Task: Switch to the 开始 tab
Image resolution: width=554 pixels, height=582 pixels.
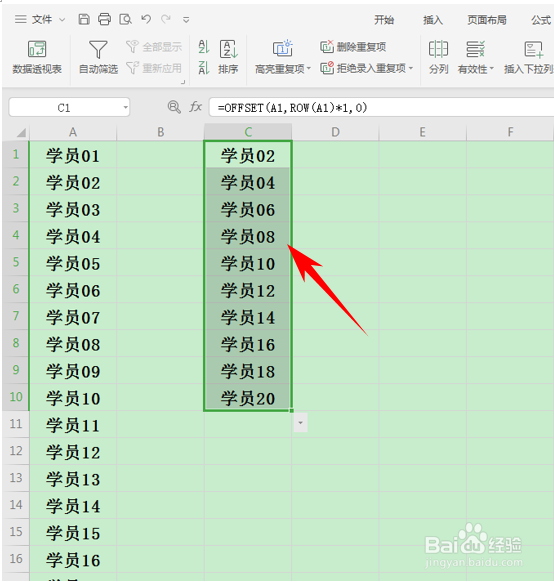Action: [x=384, y=20]
